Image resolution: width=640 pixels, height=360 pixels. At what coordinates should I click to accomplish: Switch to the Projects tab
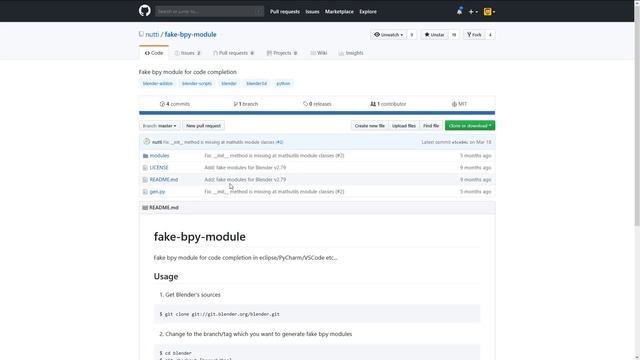point(282,53)
